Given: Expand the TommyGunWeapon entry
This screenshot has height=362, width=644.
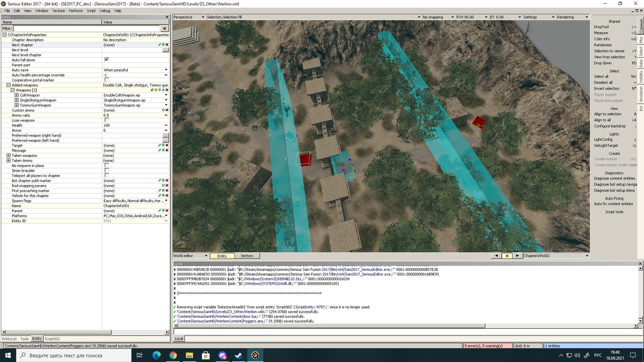Looking at the screenshot, I should click(17, 105).
